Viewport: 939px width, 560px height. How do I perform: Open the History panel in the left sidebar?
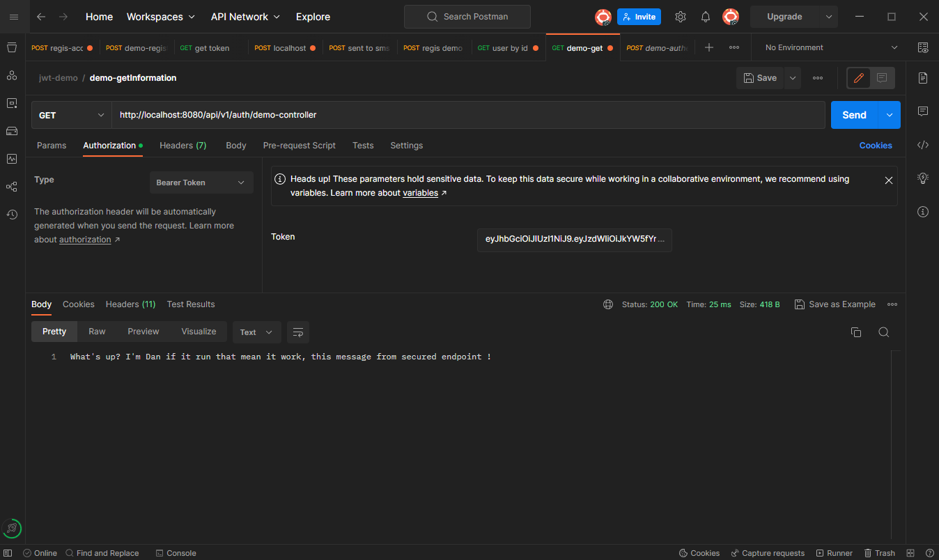pos(11,214)
